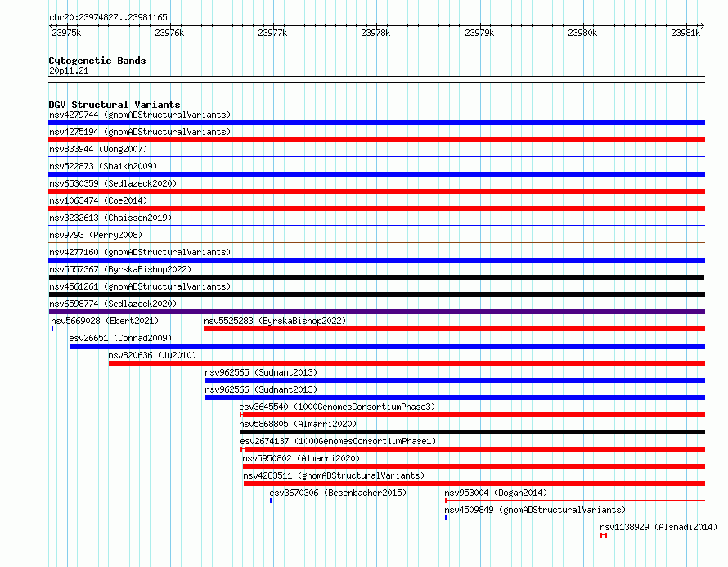Select nsv4277160 gnomADStructuralVariants label

coord(140,252)
